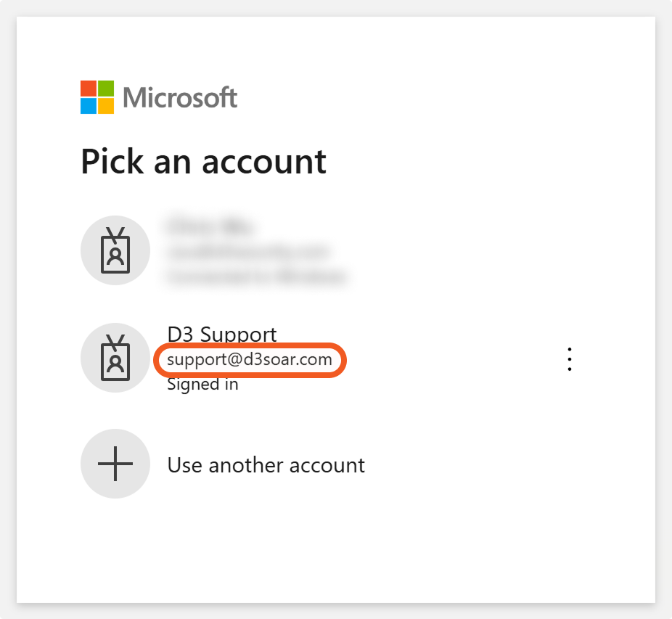Click the "Microsoft" wordmark text
This screenshot has width=672, height=619.
coord(180,97)
